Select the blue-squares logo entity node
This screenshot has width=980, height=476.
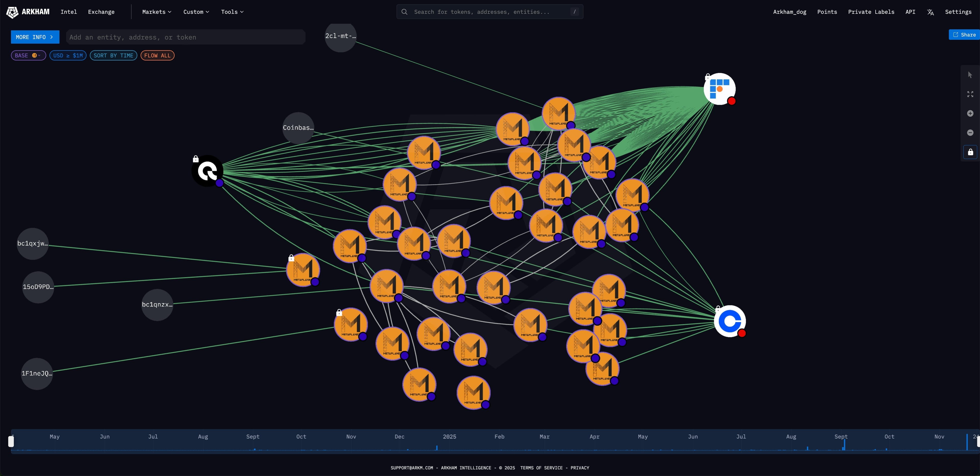pos(719,89)
